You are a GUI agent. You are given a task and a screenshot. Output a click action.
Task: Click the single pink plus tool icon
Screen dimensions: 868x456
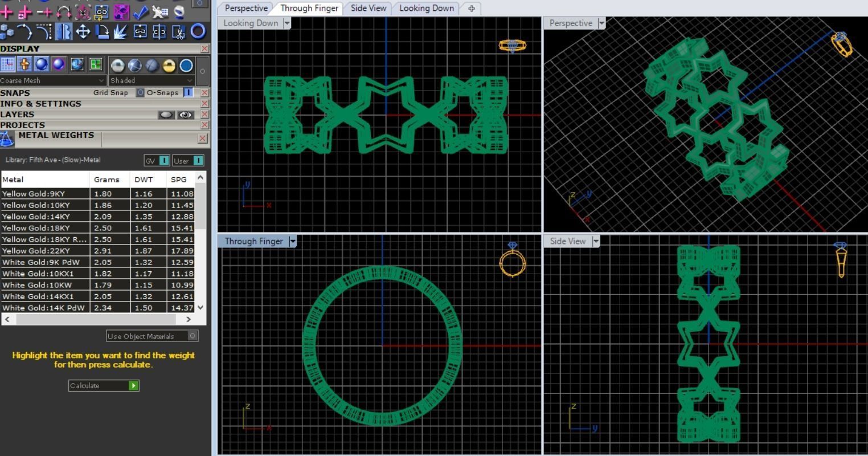(x=7, y=11)
